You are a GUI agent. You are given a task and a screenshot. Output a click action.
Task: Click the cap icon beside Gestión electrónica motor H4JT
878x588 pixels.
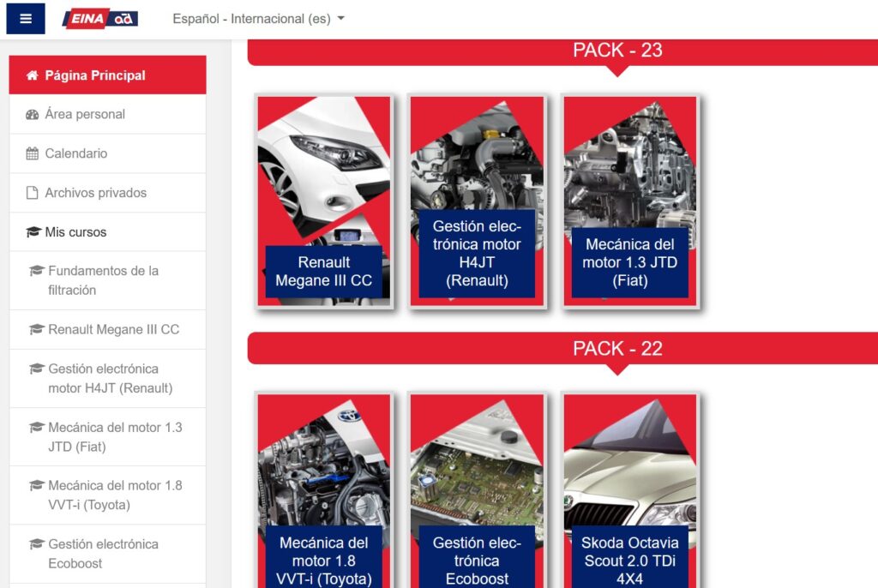[36, 369]
